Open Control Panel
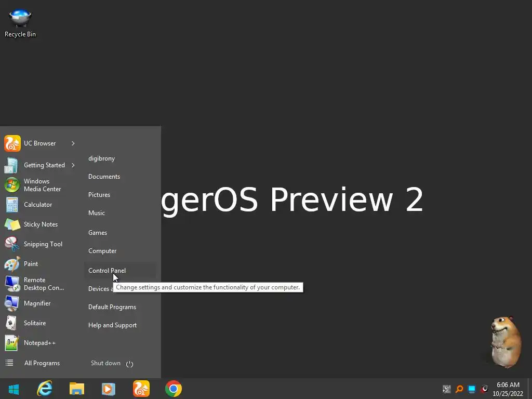Screen dimensions: 532x399 tap(120, 270)
